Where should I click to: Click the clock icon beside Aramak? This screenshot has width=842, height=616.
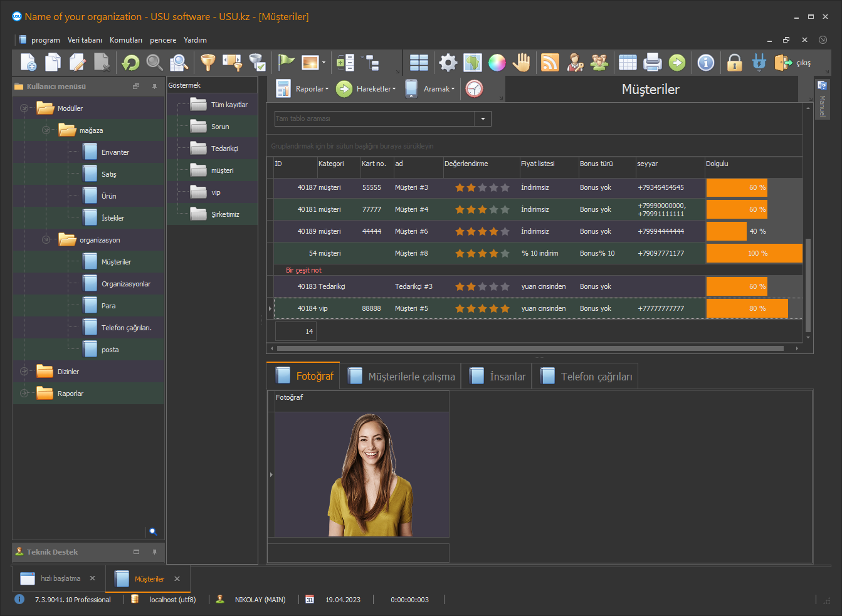475,89
